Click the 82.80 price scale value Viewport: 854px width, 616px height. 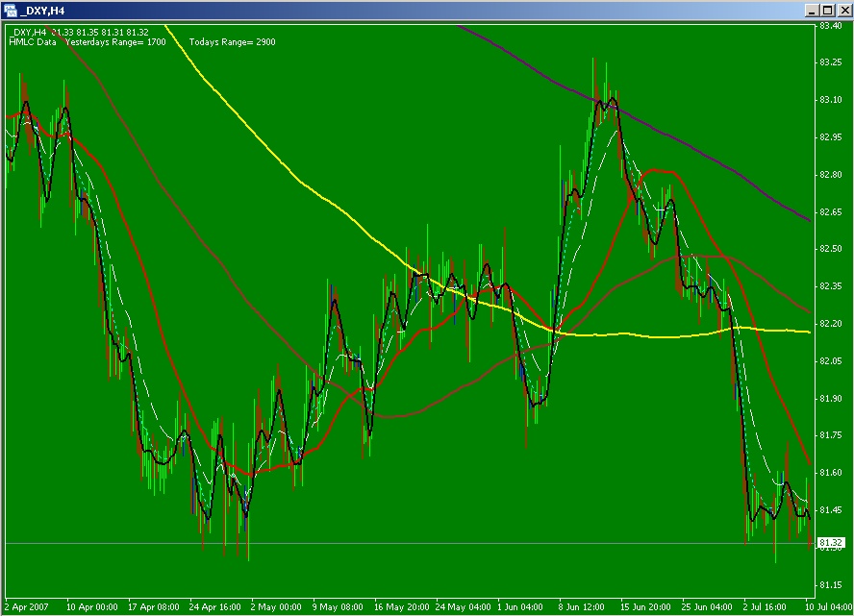tap(831, 175)
